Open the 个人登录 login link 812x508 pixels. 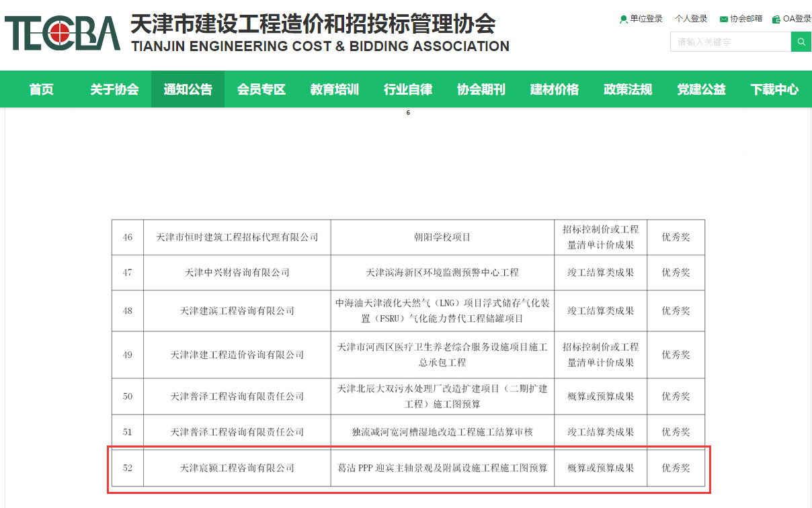point(691,19)
